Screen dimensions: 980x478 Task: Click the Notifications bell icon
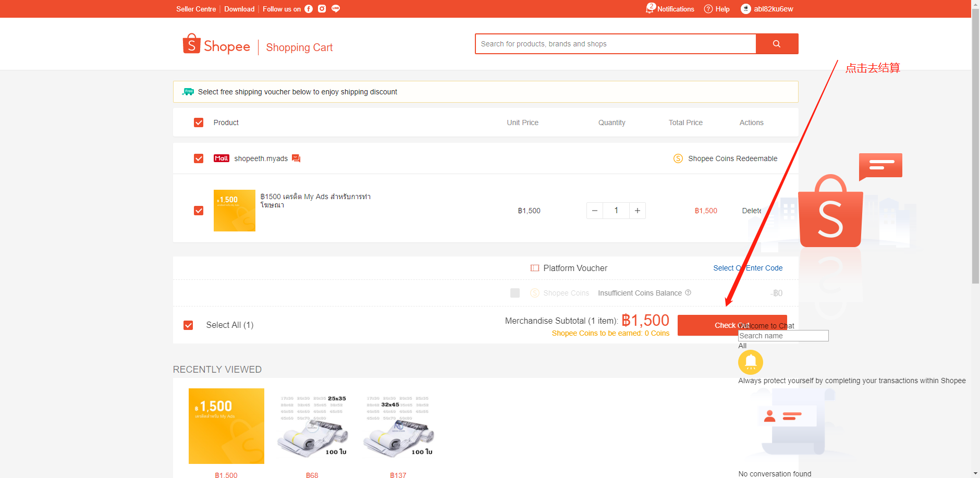(650, 8)
